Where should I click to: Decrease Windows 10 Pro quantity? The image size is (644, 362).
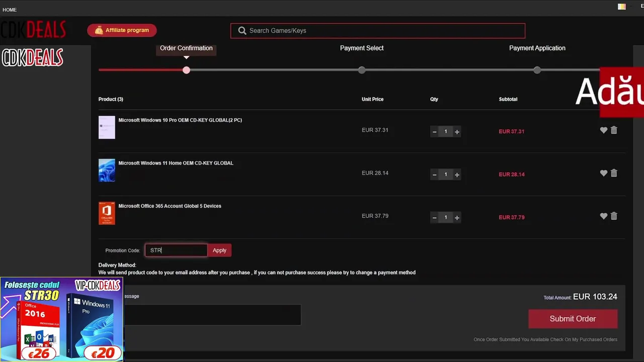click(x=435, y=132)
